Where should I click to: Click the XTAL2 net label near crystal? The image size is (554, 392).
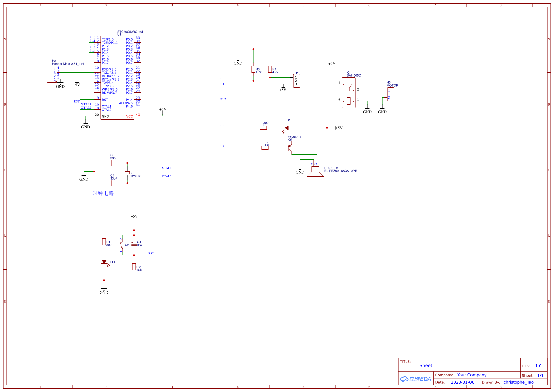coord(166,176)
